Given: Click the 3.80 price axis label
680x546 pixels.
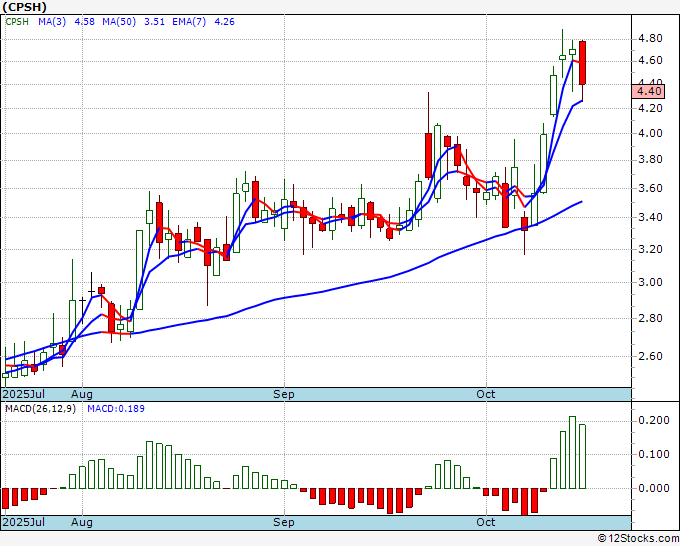Looking at the screenshot, I should [650, 160].
